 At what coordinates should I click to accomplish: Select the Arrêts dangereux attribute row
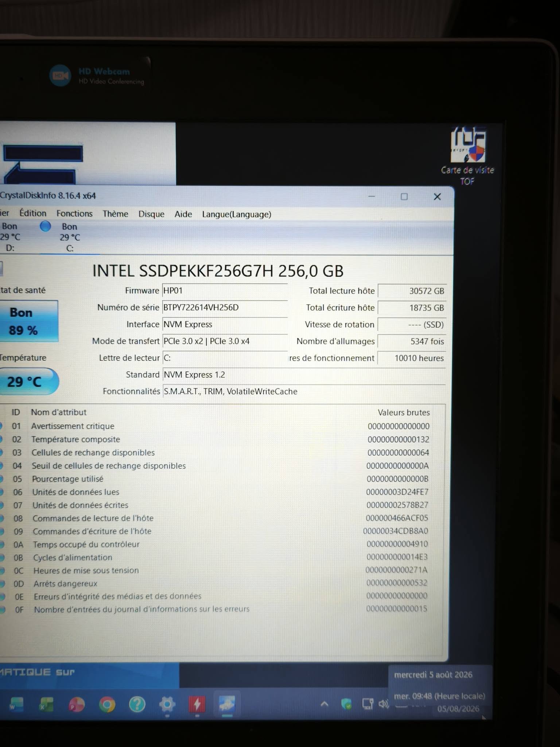click(x=222, y=583)
